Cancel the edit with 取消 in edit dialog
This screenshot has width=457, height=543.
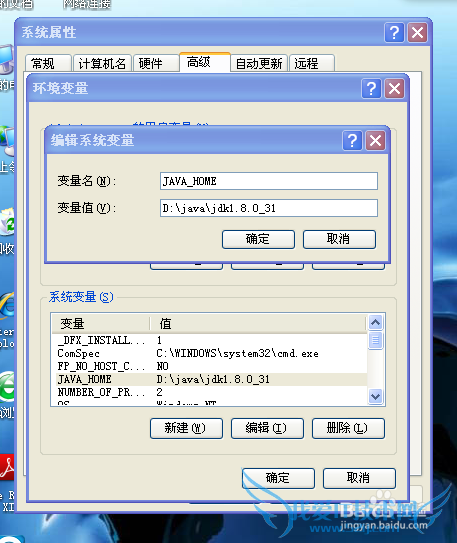[339, 239]
